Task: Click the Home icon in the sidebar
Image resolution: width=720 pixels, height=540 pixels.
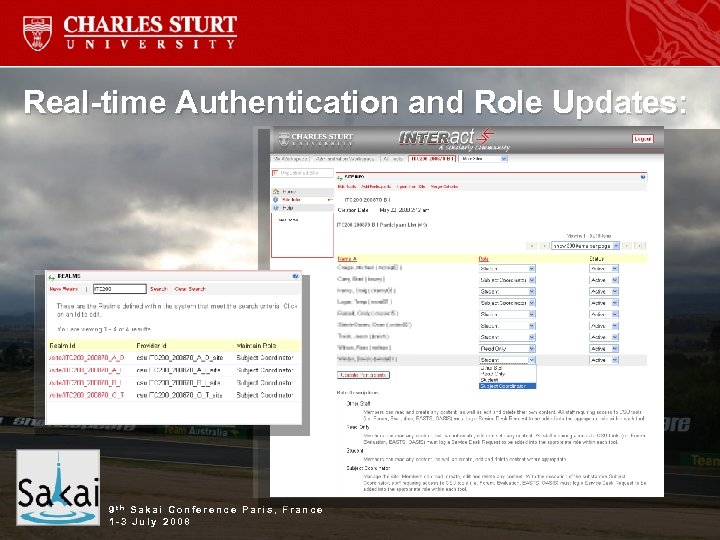Action: 276,191
